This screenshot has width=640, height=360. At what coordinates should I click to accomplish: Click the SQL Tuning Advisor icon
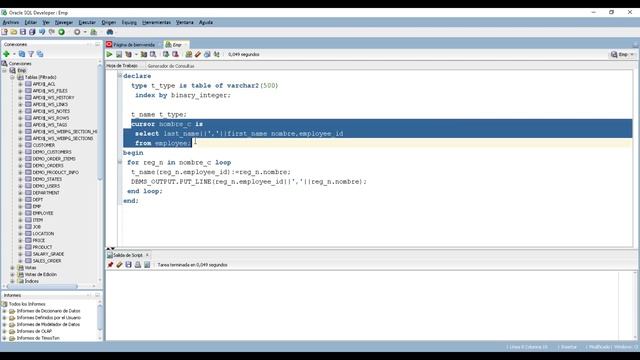[153, 54]
